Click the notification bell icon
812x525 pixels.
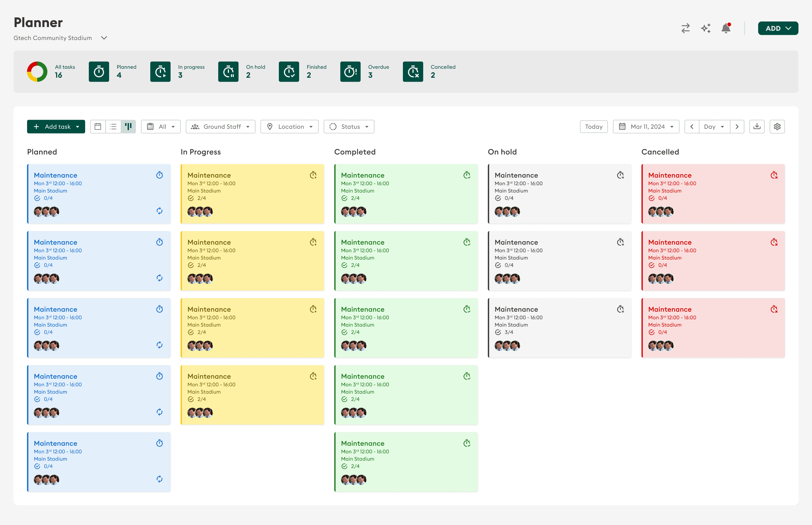click(726, 28)
